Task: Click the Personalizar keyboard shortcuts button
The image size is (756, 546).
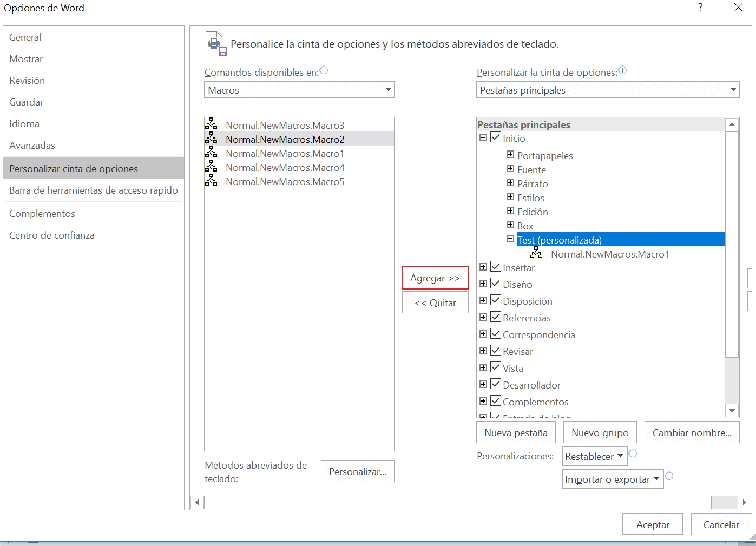Action: click(x=357, y=471)
